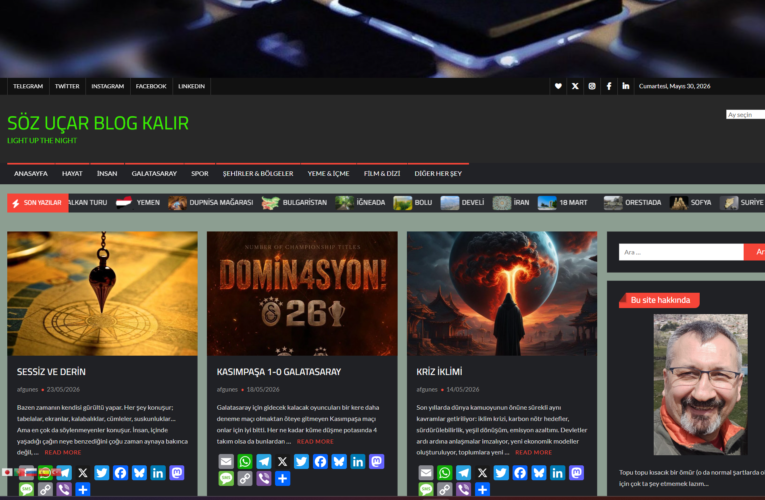Viewport: 765px width, 500px height.
Task: Open the KRİZ İKLİMİ post title
Action: point(439,372)
